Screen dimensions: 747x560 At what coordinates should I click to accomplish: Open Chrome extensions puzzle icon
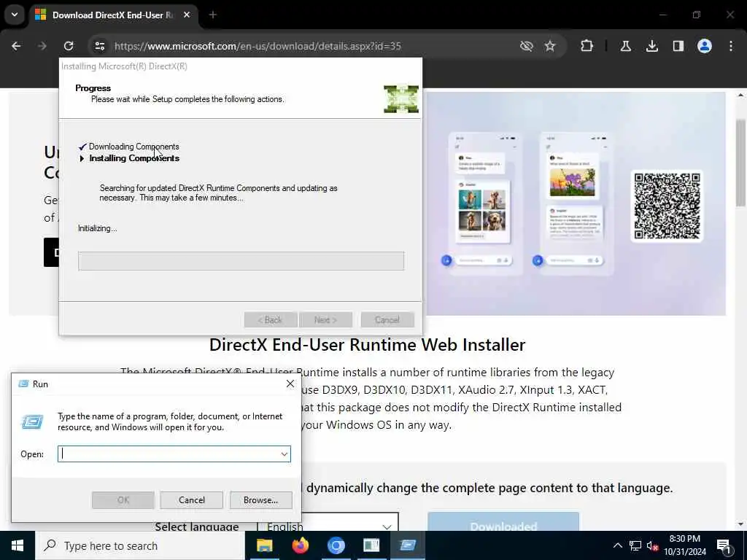pyautogui.click(x=587, y=46)
